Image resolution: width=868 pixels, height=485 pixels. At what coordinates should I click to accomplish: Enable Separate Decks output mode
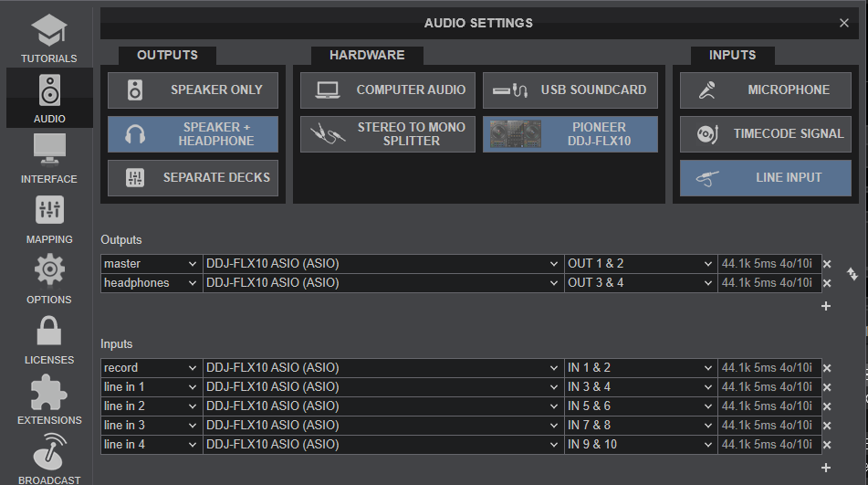(193, 178)
